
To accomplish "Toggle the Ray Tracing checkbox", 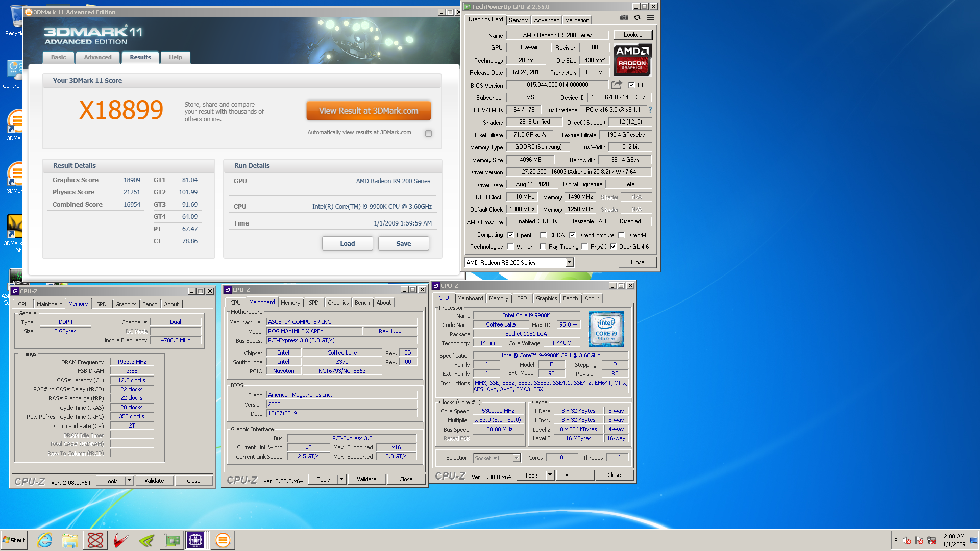I will 543,247.
